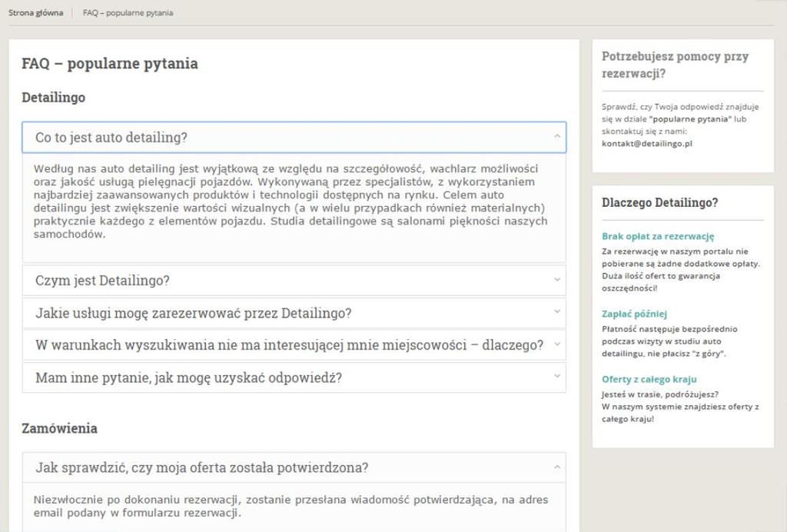Click chevron icon on 'Jakie usługi mogę zarezerwować' row
This screenshot has width=787, height=532.
(x=556, y=311)
